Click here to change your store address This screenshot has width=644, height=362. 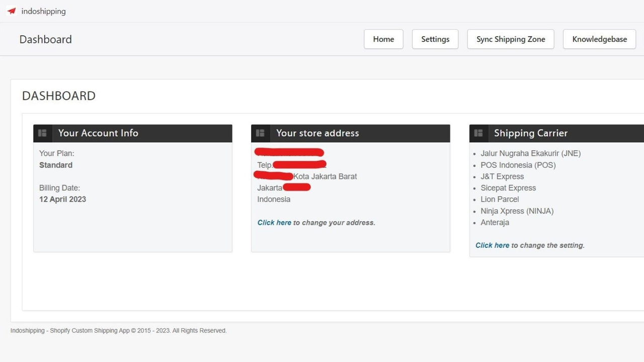(x=274, y=222)
